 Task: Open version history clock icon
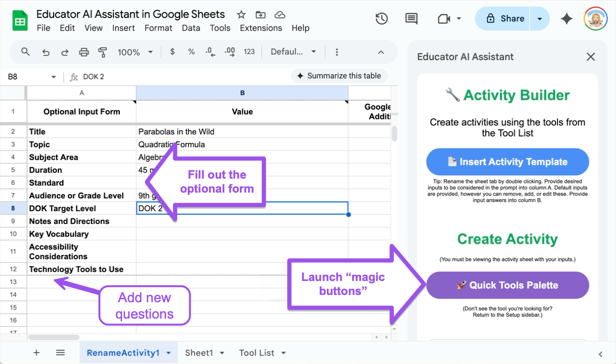click(382, 19)
